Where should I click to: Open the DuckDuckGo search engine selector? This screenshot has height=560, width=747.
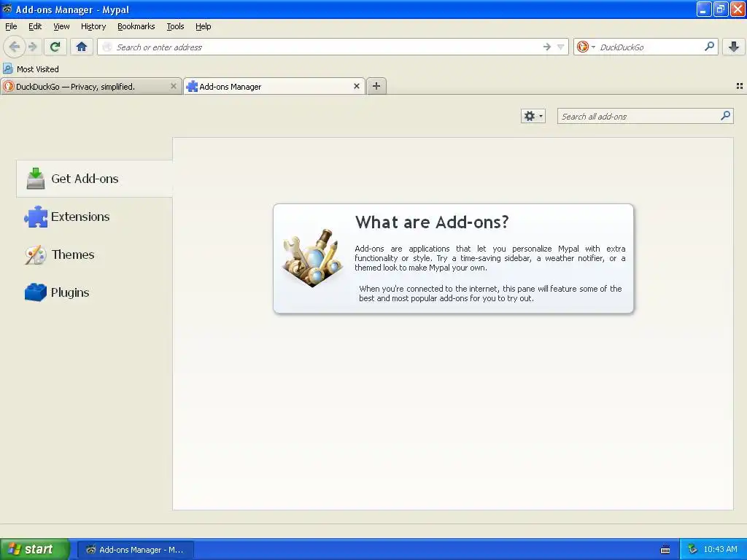click(x=586, y=47)
